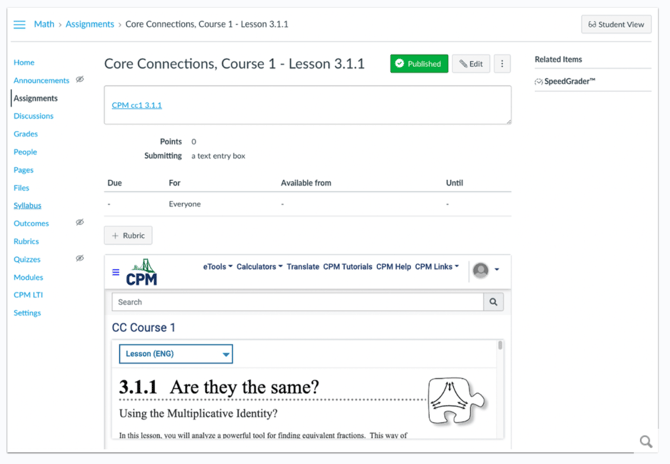Expand the user account caret arrow
This screenshot has width=670, height=464.
(x=497, y=270)
